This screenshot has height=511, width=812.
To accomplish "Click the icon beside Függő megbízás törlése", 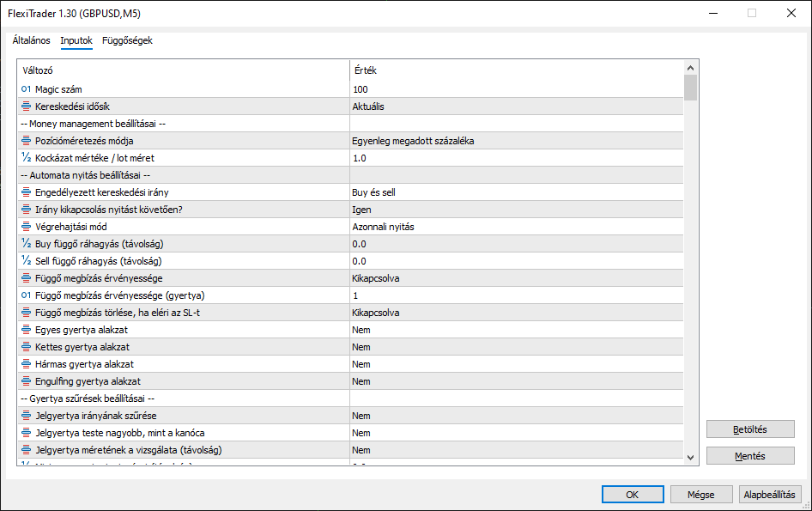I will [26, 313].
